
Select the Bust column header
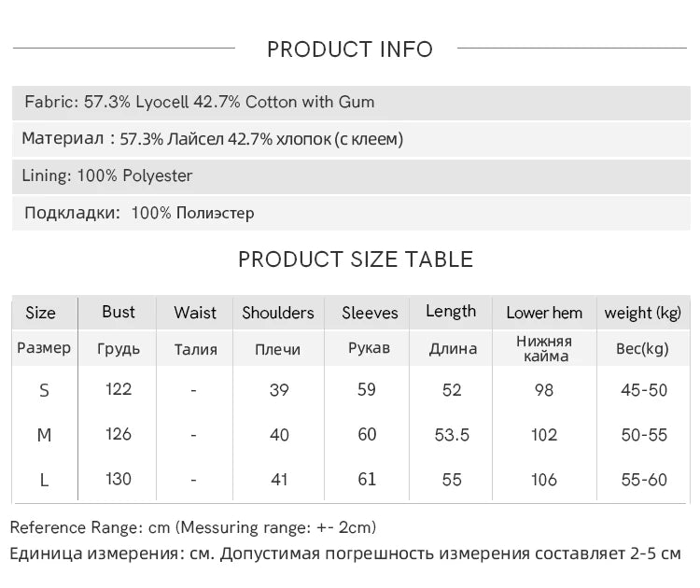[x=119, y=312]
